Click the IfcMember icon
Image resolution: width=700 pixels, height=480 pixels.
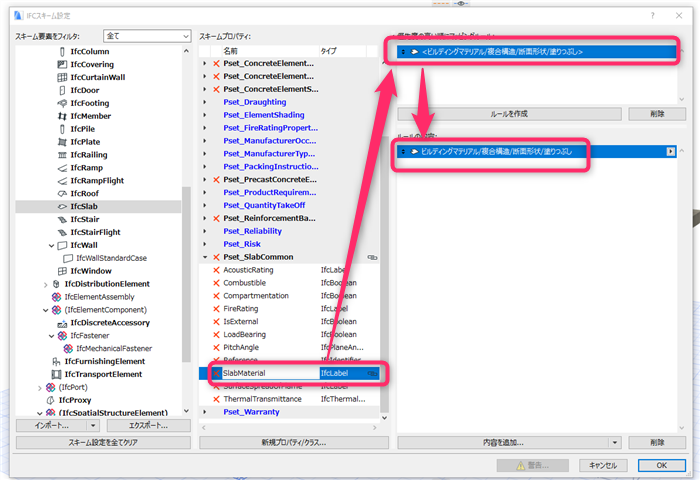[62, 116]
